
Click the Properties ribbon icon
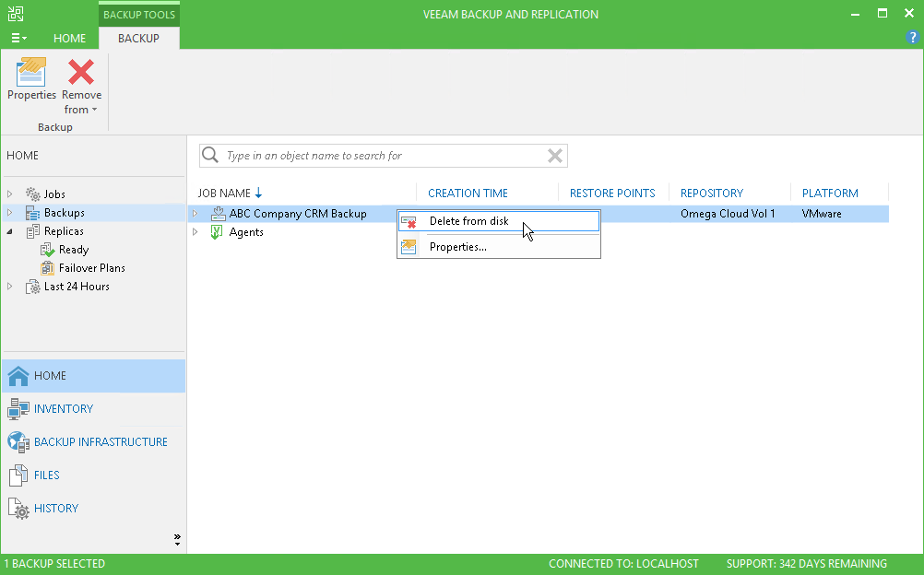[31, 72]
